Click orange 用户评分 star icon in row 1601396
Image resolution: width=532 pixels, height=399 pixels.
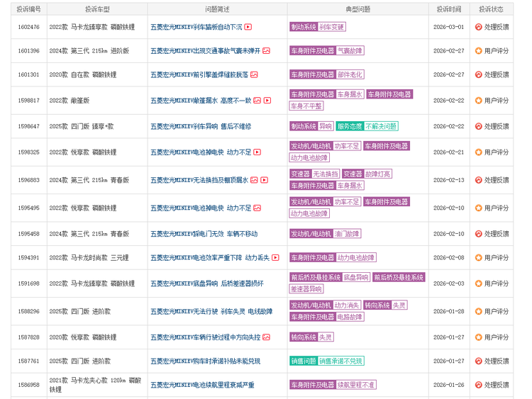point(478,51)
